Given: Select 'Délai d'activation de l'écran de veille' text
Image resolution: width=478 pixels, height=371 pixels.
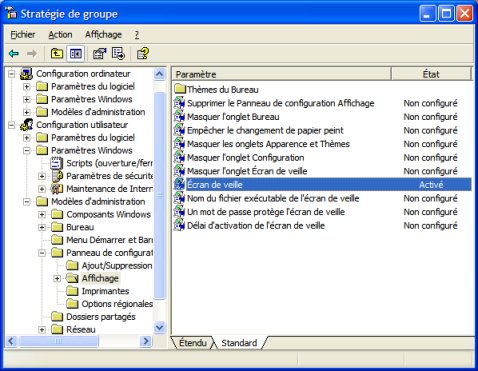Looking at the screenshot, I should pos(256,226).
